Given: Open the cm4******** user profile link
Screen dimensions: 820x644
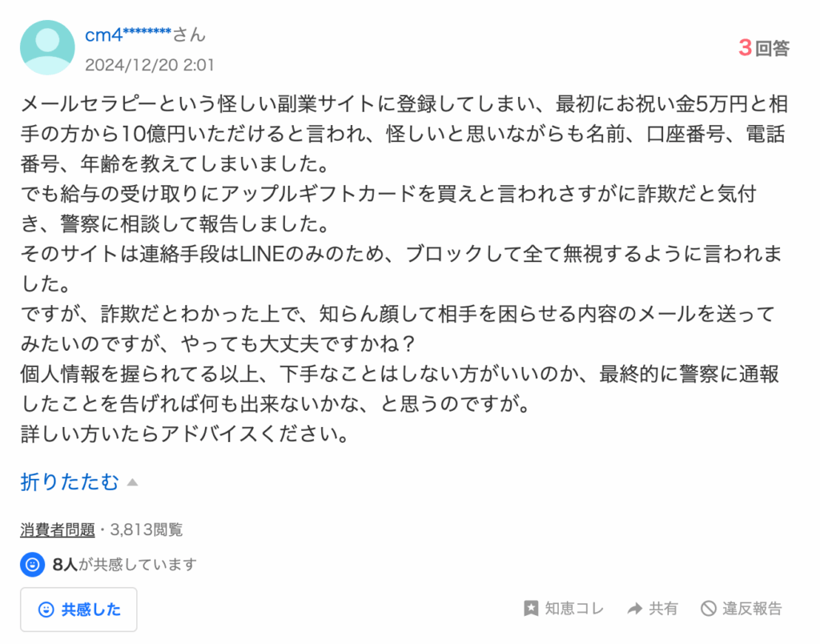Looking at the screenshot, I should pyautogui.click(x=128, y=34).
